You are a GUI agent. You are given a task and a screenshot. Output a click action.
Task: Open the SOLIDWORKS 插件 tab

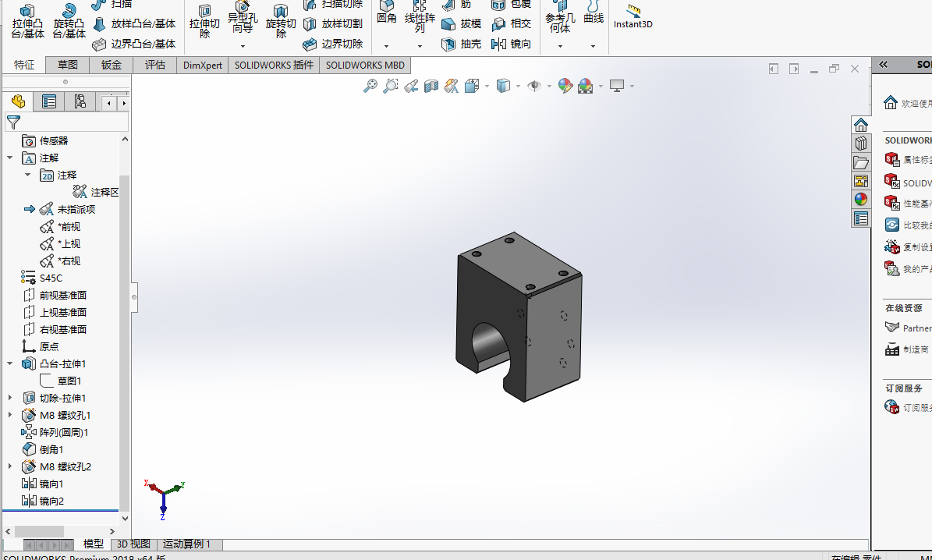click(x=274, y=65)
